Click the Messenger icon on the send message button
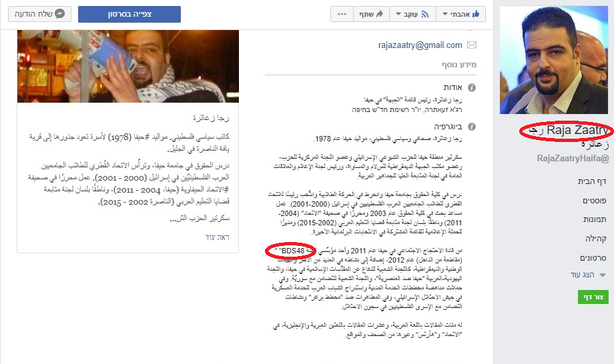The image size is (614, 364). 59,14
